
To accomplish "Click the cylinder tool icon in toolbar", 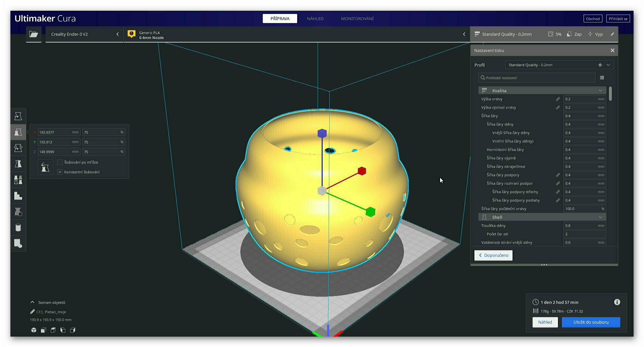I will 18,228.
